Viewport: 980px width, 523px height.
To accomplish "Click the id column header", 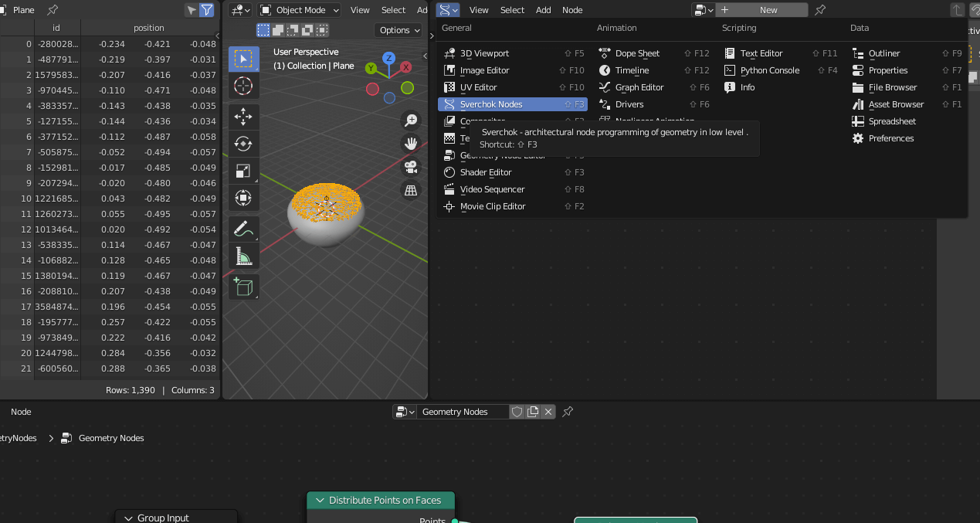I will (x=56, y=28).
